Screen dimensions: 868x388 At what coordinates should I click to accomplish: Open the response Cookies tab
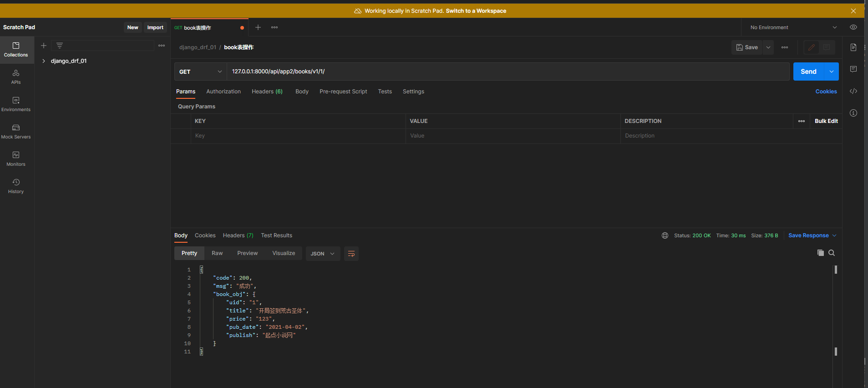tap(205, 235)
